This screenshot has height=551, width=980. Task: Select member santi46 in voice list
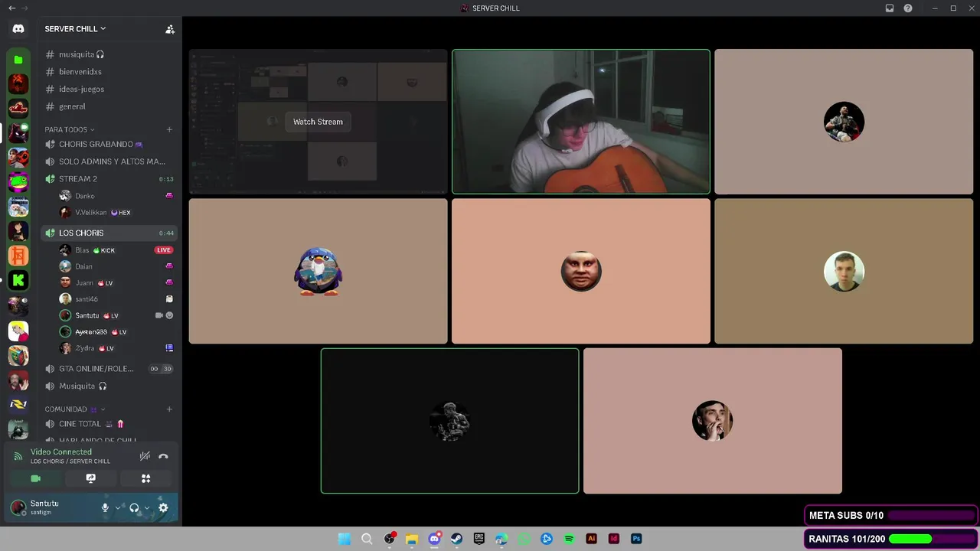coord(116,299)
